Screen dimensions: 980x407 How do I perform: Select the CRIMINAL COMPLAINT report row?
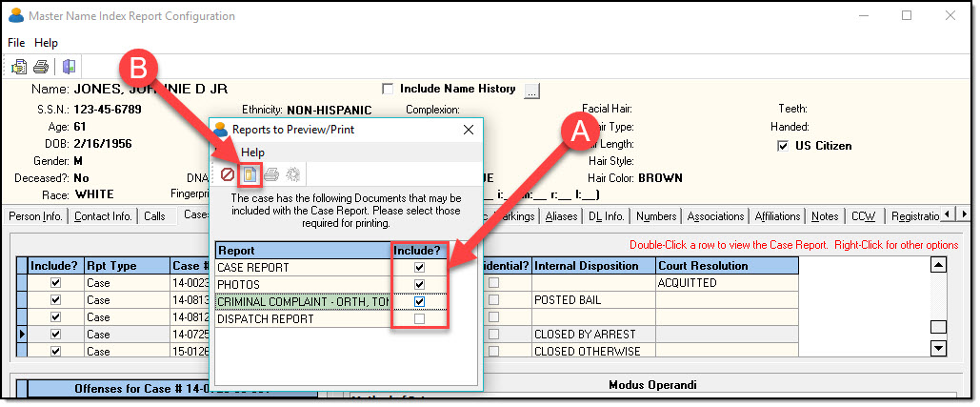(x=303, y=302)
